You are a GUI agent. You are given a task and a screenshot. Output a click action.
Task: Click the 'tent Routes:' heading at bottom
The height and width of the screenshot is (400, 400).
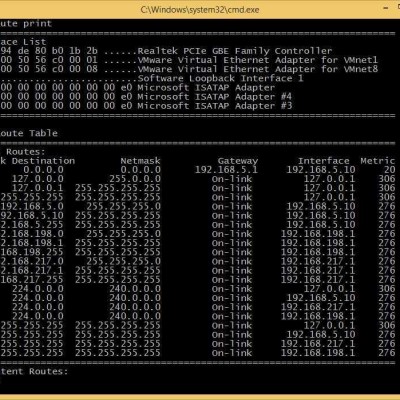click(34, 372)
